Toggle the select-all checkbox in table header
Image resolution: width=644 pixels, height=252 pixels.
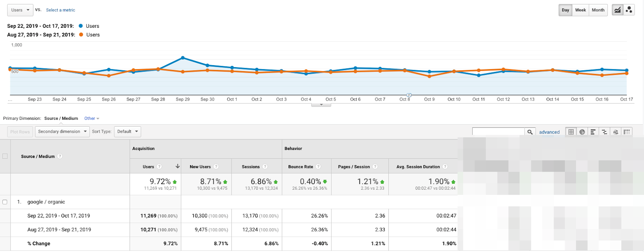click(x=5, y=156)
